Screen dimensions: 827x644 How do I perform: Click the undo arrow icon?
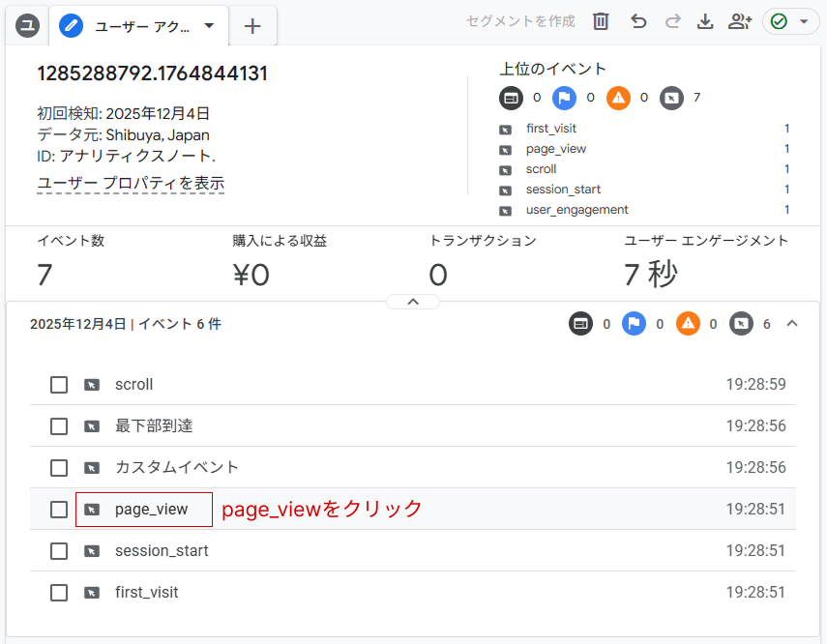[638, 21]
